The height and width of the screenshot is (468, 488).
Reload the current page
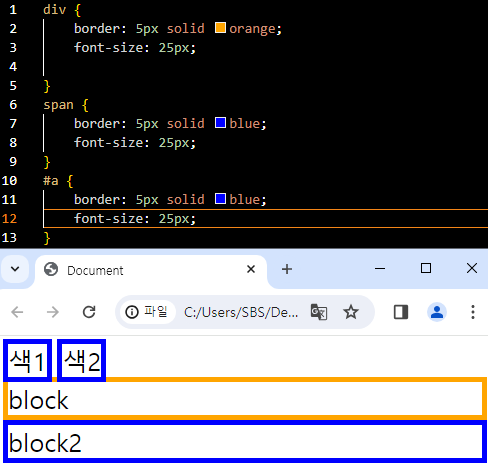coord(89,312)
